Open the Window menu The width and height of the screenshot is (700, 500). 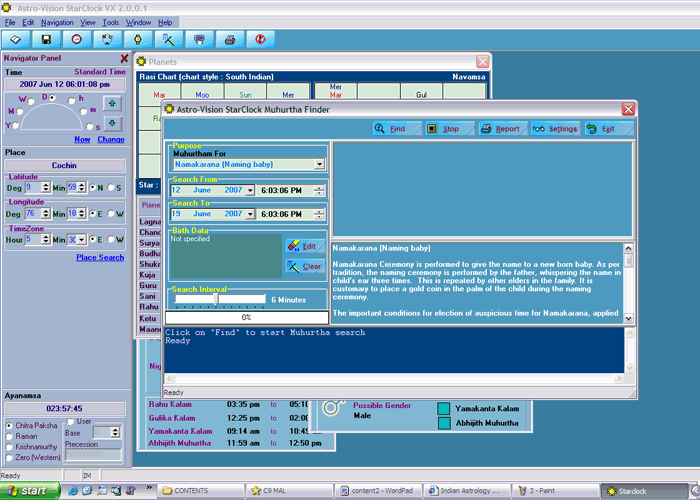138,22
